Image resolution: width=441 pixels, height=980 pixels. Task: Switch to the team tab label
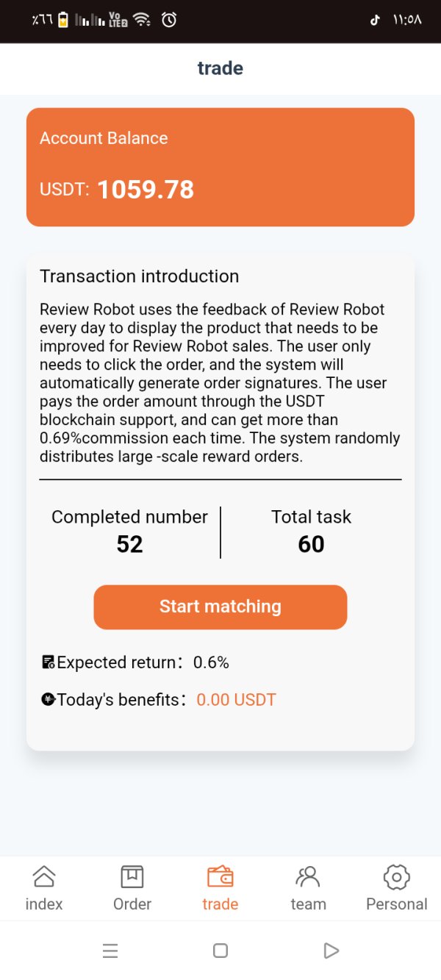point(308,904)
